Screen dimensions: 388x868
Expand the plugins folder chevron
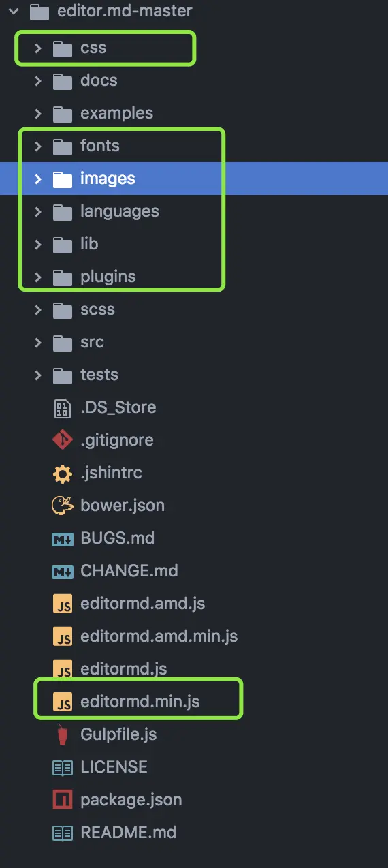pyautogui.click(x=38, y=277)
